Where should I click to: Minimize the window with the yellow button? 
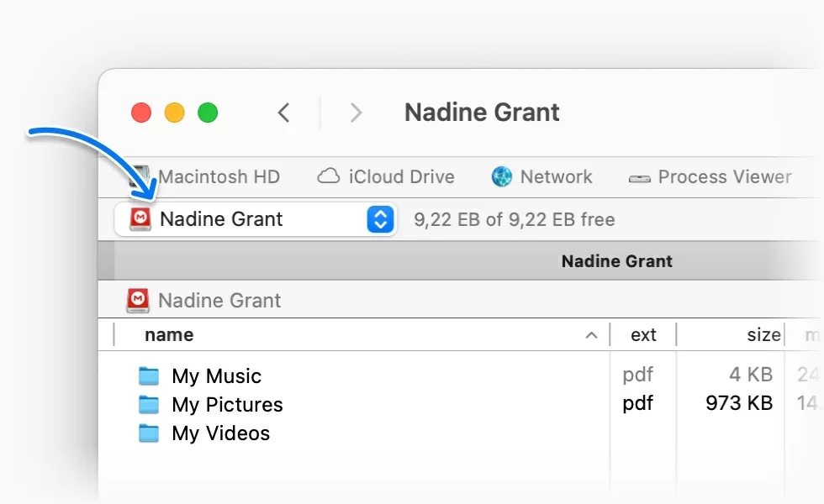[x=174, y=113]
